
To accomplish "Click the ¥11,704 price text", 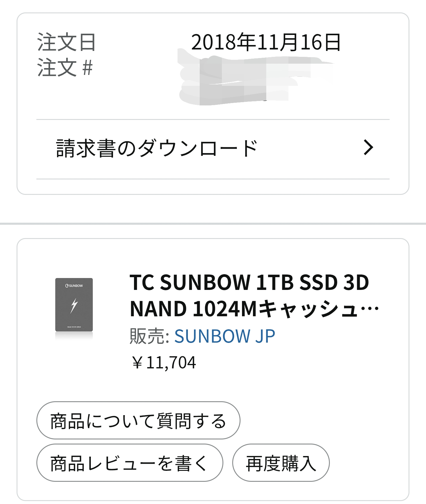I will [x=164, y=362].
